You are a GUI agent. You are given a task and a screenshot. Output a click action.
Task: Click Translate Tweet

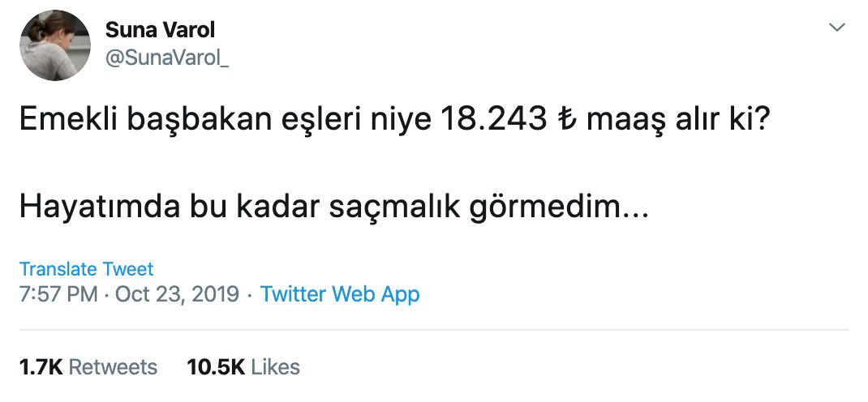tap(86, 269)
